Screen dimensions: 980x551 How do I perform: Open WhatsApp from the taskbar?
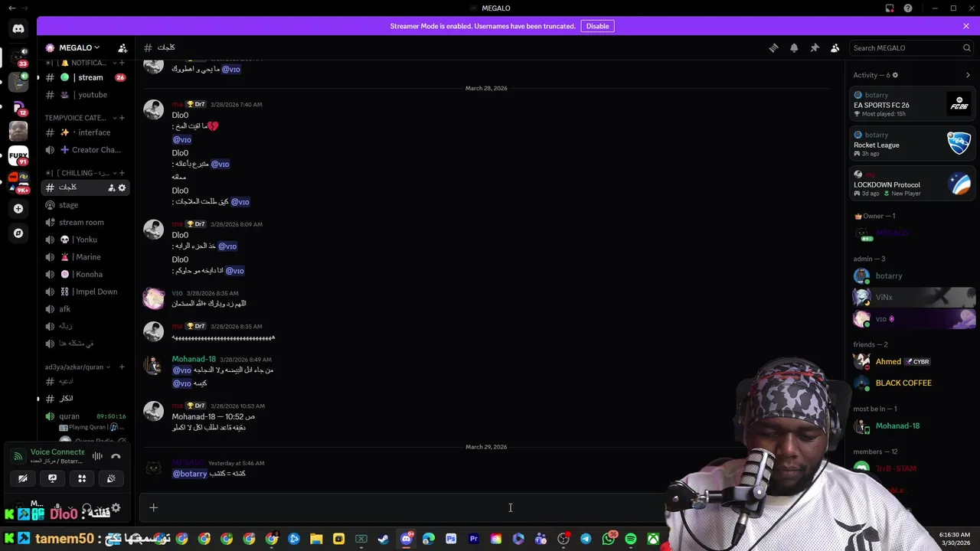click(608, 540)
